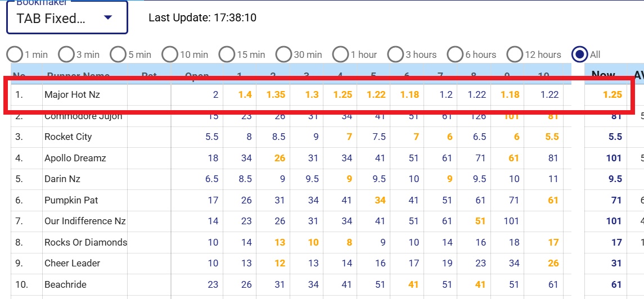The height and width of the screenshot is (299, 644).
Task: Click the Beachride runner name
Action: coord(65,284)
